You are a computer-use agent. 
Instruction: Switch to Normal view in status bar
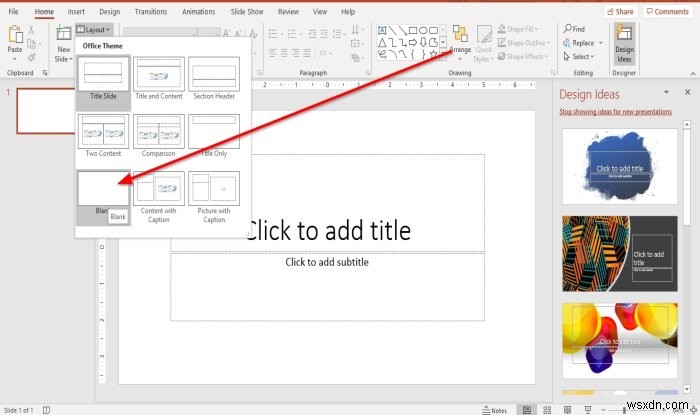click(527, 410)
